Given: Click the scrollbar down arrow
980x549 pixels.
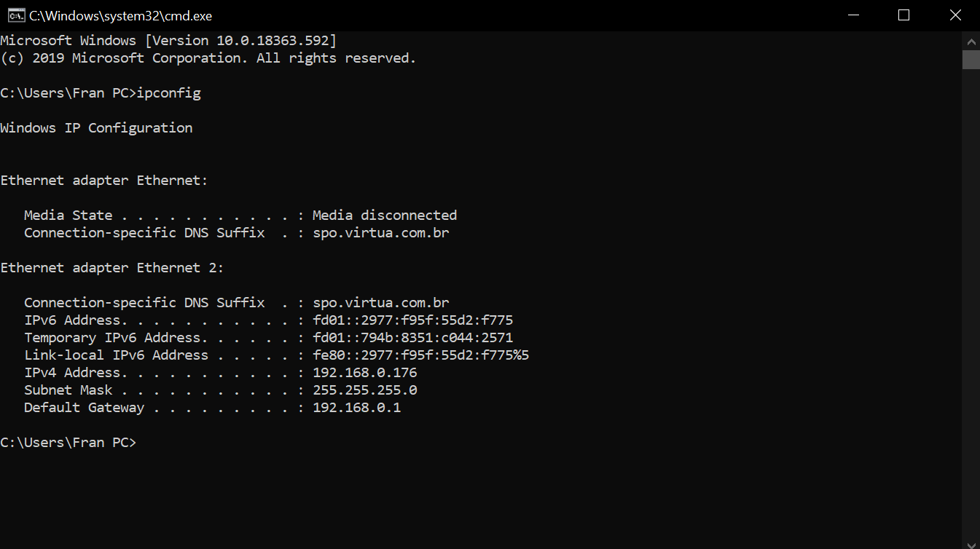Looking at the screenshot, I should (971, 543).
